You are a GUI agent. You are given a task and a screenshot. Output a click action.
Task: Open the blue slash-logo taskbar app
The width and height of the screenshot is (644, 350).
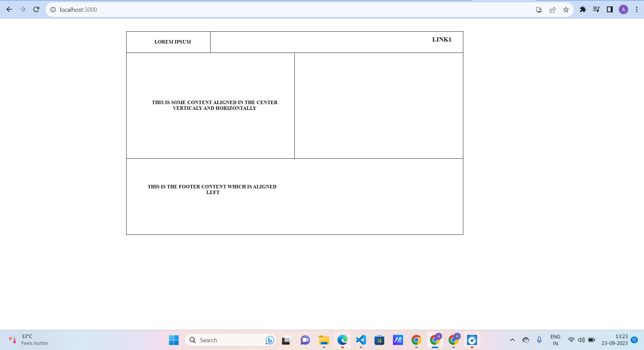click(398, 340)
